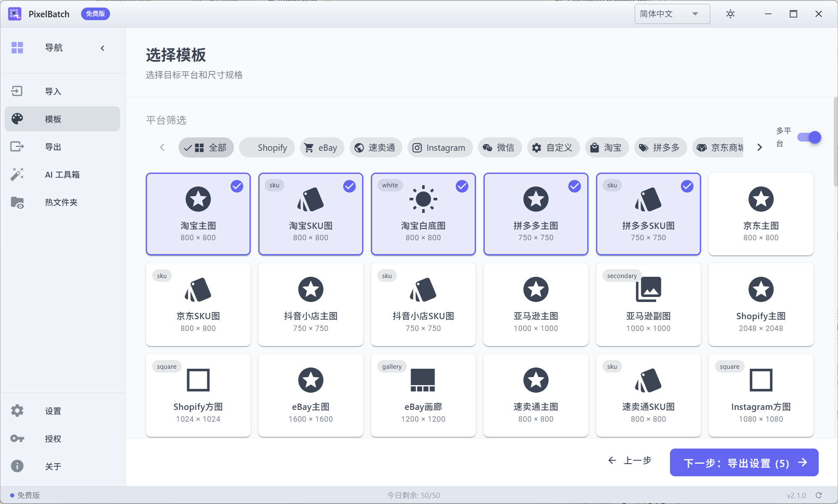Click the swatch icon on 京东SKU图 card
Image resolution: width=838 pixels, height=504 pixels.
(198, 289)
